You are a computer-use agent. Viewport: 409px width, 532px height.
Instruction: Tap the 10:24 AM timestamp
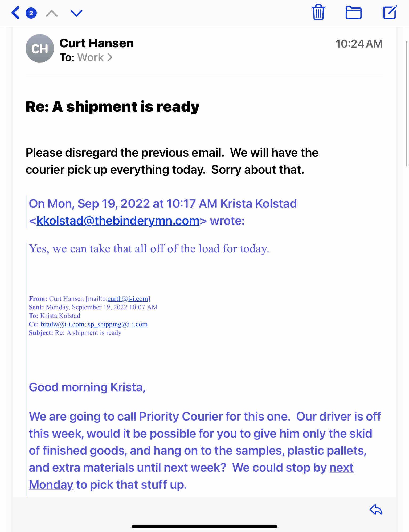point(359,44)
